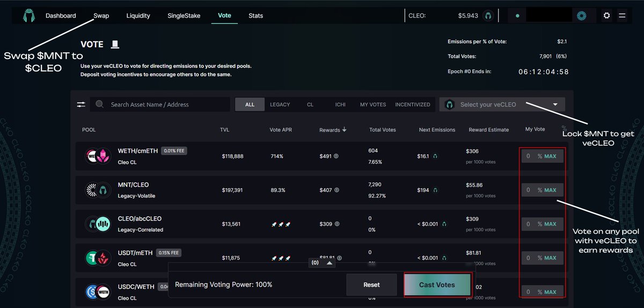Image resolution: width=644 pixels, height=308 pixels.
Task: Click the redacted wallet address box
Action: (x=549, y=15)
